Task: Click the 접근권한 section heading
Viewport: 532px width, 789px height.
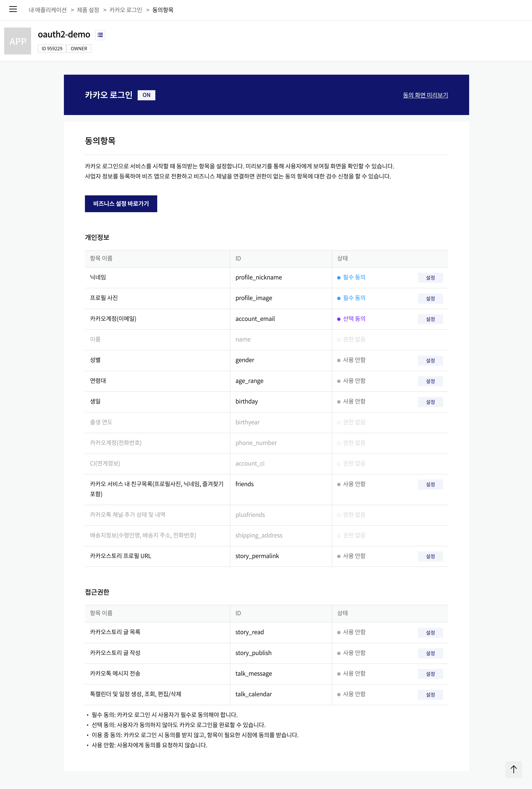Action: pyautogui.click(x=97, y=592)
